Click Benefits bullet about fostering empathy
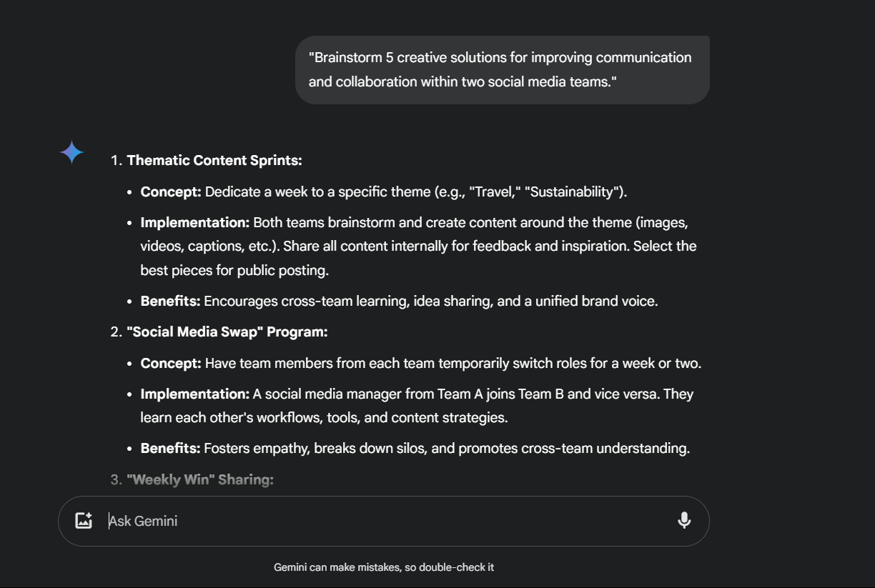875x588 pixels. (415, 449)
